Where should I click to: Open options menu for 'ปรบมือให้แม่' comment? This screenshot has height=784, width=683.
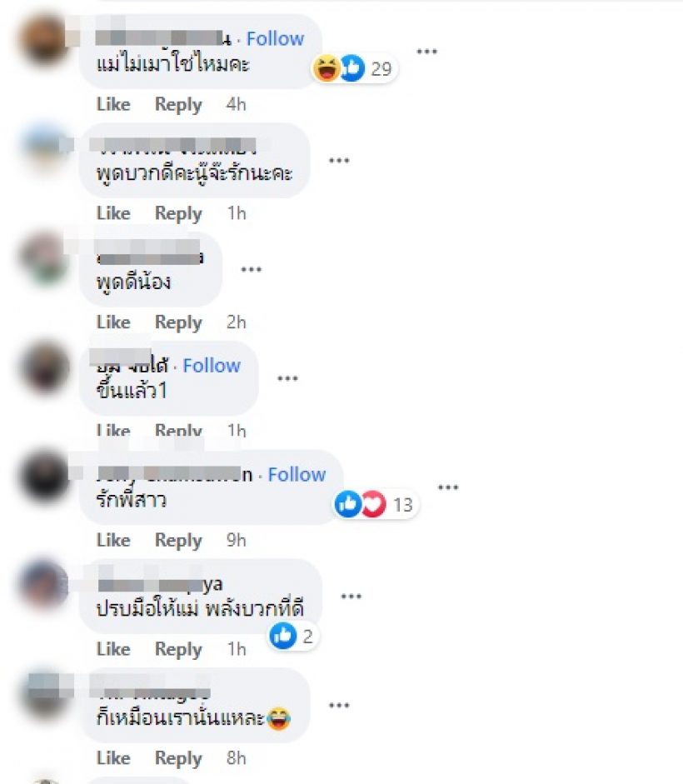[351, 597]
